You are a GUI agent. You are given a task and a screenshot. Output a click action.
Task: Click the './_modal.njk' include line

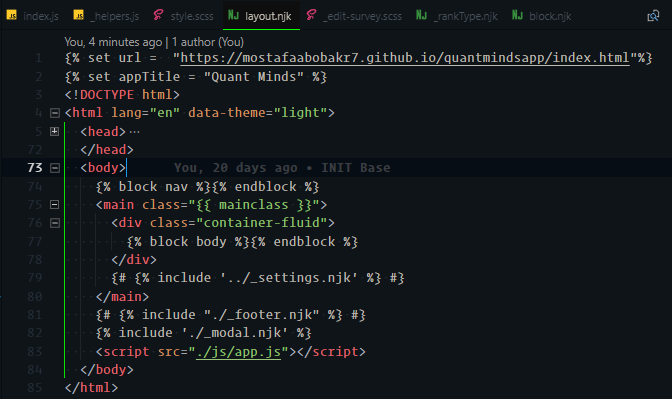(x=204, y=333)
